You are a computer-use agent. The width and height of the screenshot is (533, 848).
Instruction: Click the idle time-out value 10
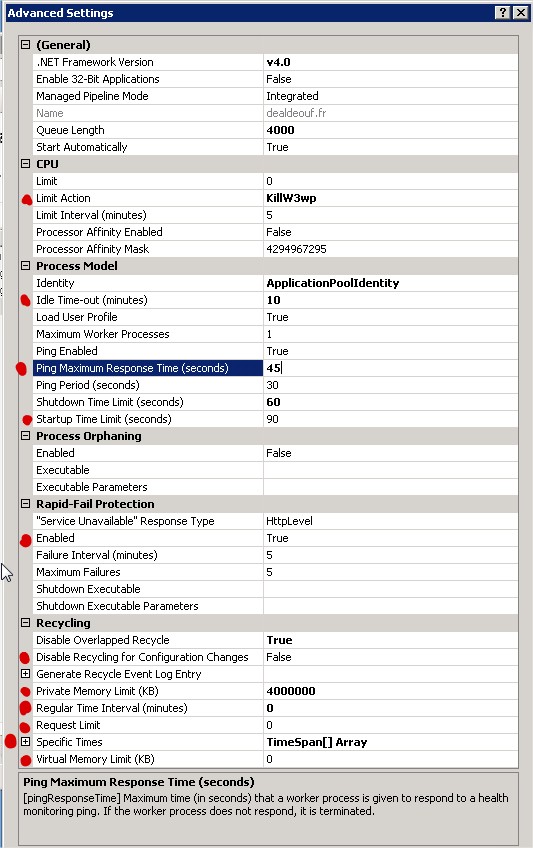tap(390, 300)
